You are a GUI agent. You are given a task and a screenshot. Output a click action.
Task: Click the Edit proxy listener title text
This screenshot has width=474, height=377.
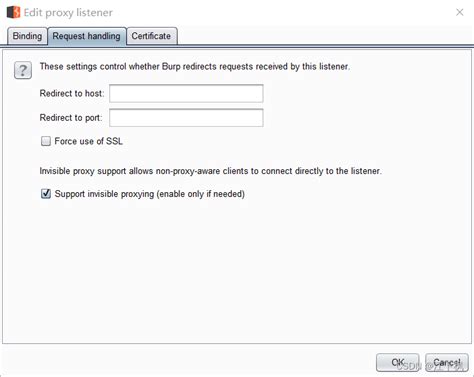[x=68, y=13]
